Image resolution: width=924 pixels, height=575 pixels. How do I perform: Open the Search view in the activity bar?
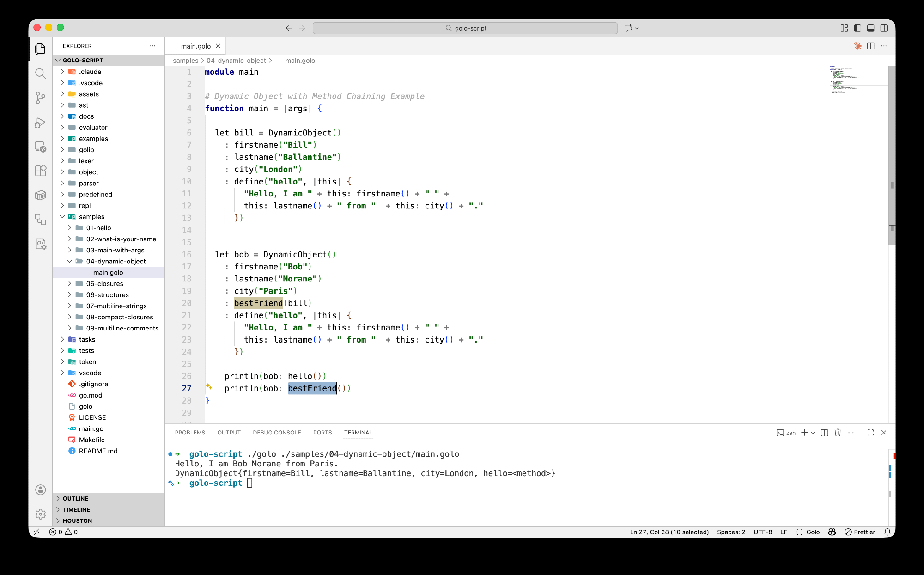point(41,73)
